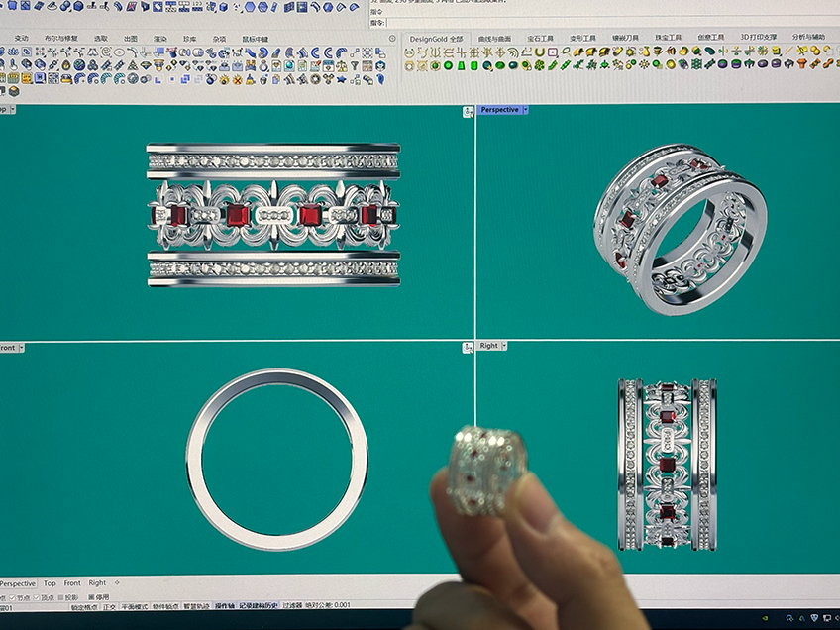
Task: Click the gold U-shaped ring icon
Action: coord(540,52)
